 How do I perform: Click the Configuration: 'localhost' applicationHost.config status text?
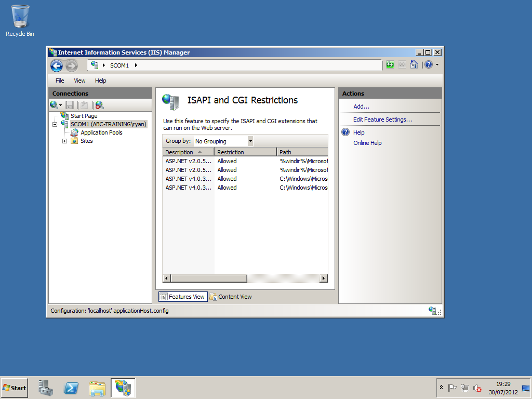click(x=110, y=311)
